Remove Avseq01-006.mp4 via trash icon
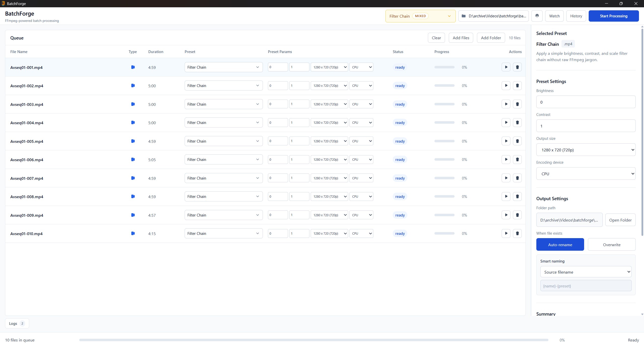This screenshot has width=644, height=347. (x=517, y=159)
